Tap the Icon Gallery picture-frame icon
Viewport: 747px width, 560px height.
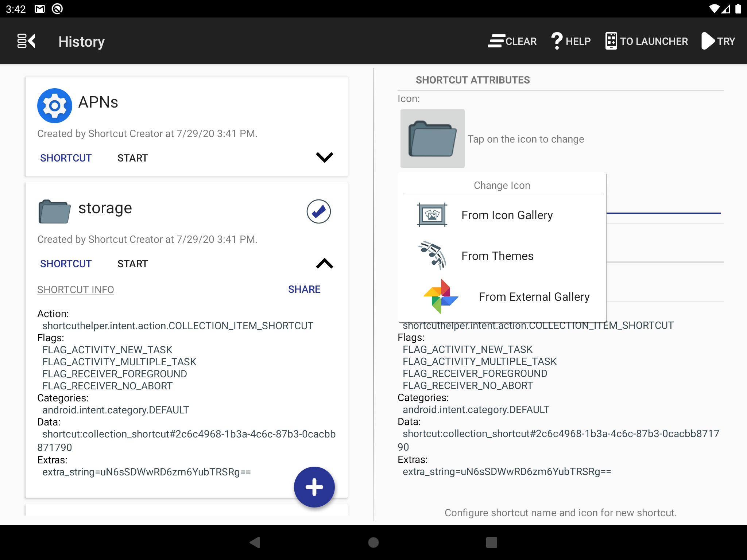coord(432,215)
